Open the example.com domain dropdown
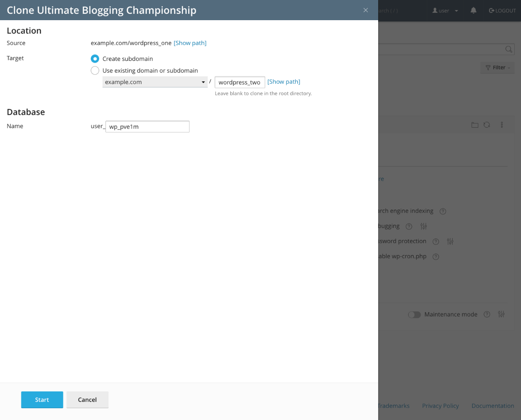The height and width of the screenshot is (420, 521). [155, 82]
